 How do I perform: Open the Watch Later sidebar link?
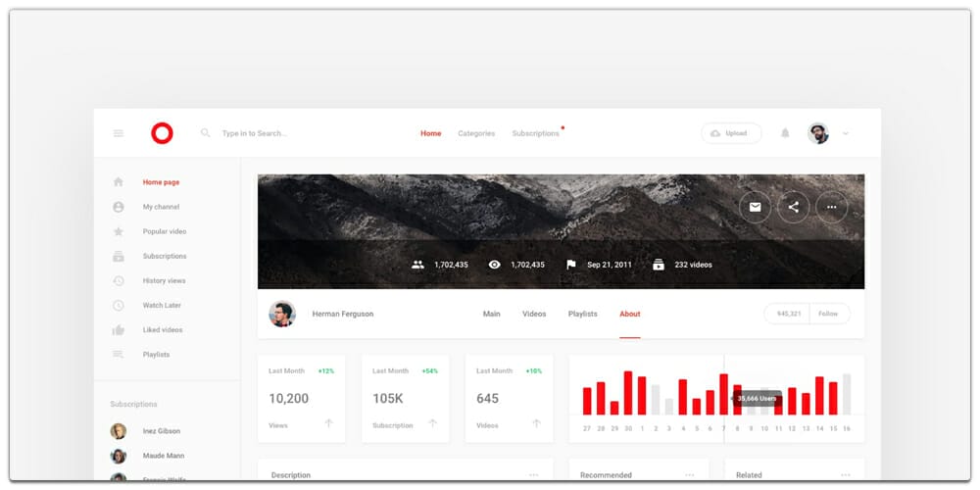[162, 305]
